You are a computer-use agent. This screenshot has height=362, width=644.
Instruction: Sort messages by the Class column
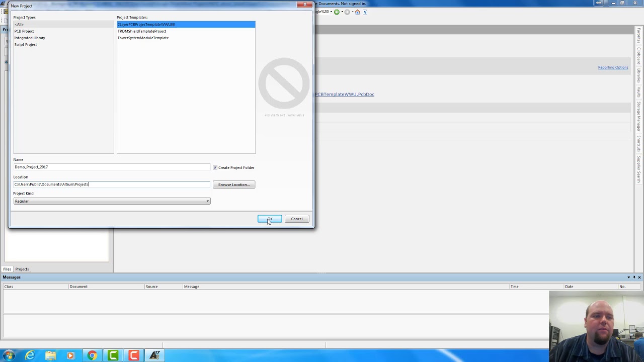pyautogui.click(x=35, y=287)
